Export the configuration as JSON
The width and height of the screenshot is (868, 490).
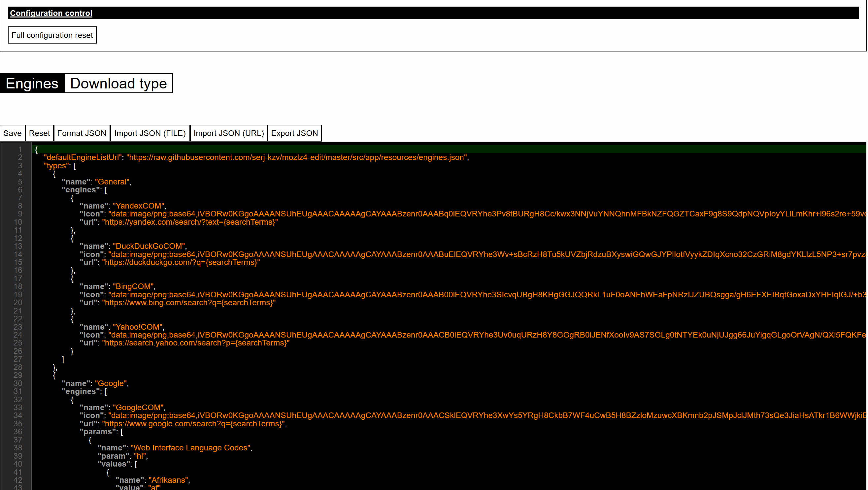point(294,133)
